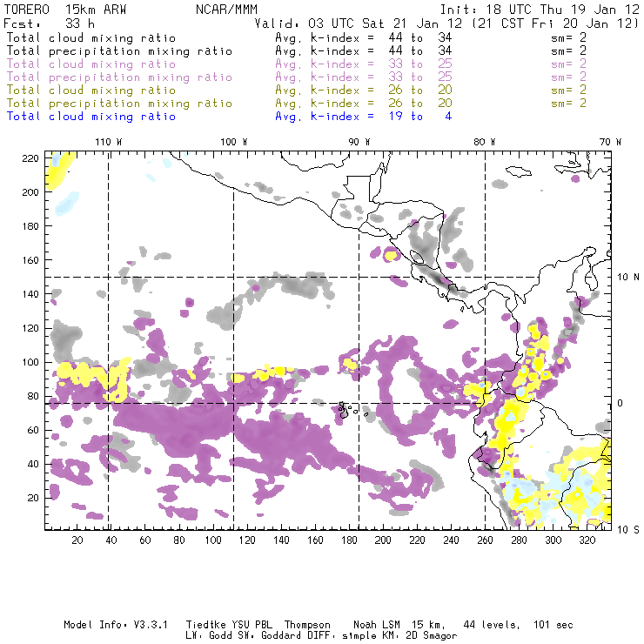644x644 pixels.
Task: Select the "90 W" longitude label
Action: pyautogui.click(x=359, y=142)
